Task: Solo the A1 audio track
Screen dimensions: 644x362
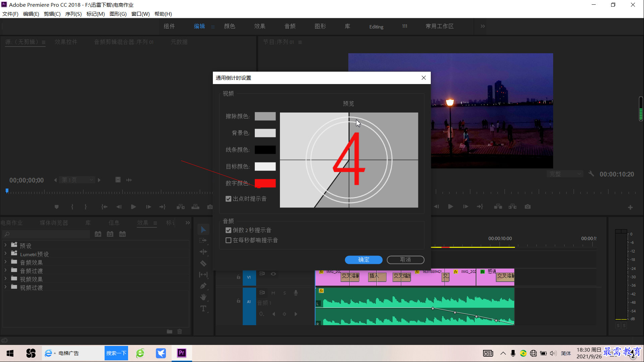Action: click(x=285, y=293)
